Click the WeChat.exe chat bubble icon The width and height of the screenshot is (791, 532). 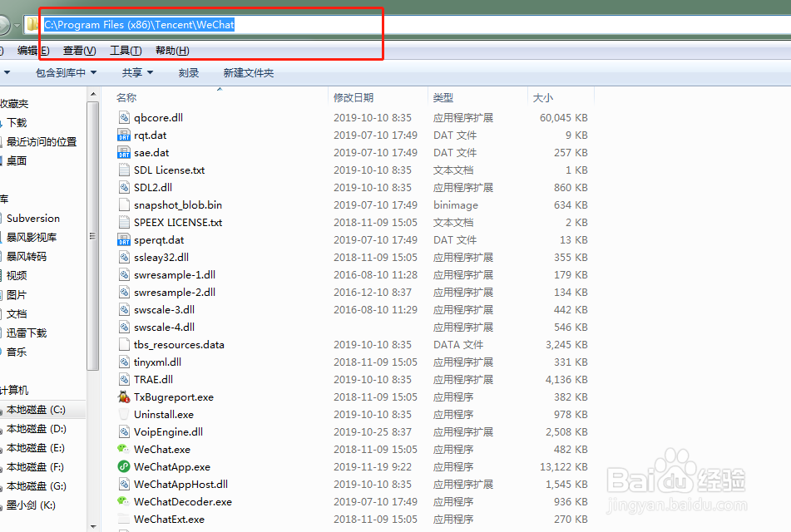[124, 449]
